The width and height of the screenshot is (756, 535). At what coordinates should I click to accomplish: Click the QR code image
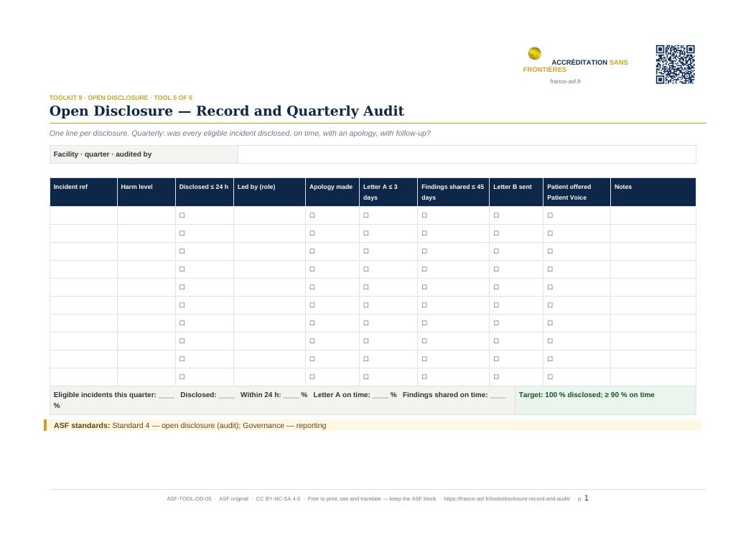(x=675, y=65)
